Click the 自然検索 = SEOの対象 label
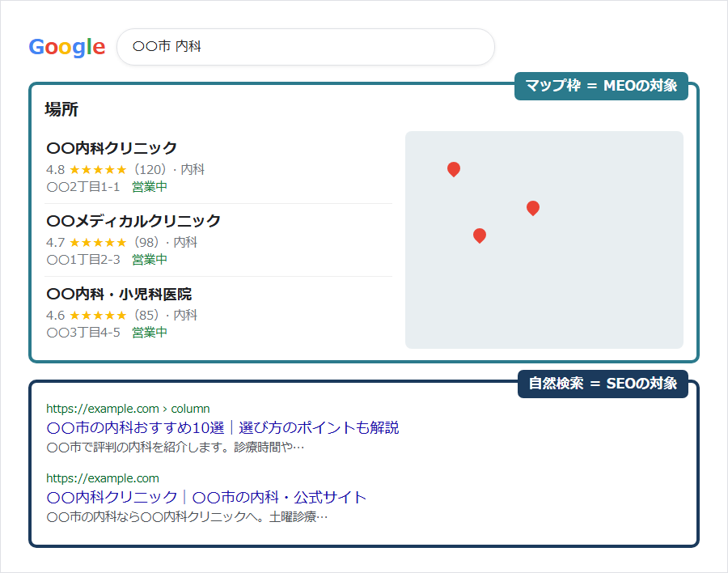The height and width of the screenshot is (573, 728). (603, 384)
